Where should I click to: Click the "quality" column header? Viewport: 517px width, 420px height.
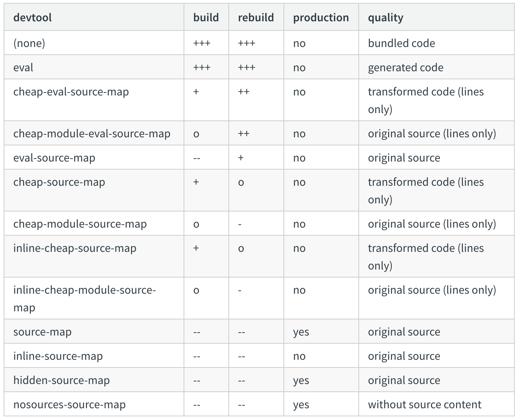pos(385,18)
